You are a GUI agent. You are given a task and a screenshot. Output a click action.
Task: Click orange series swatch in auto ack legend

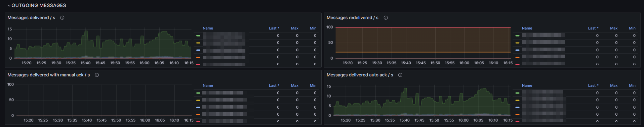click(517, 115)
